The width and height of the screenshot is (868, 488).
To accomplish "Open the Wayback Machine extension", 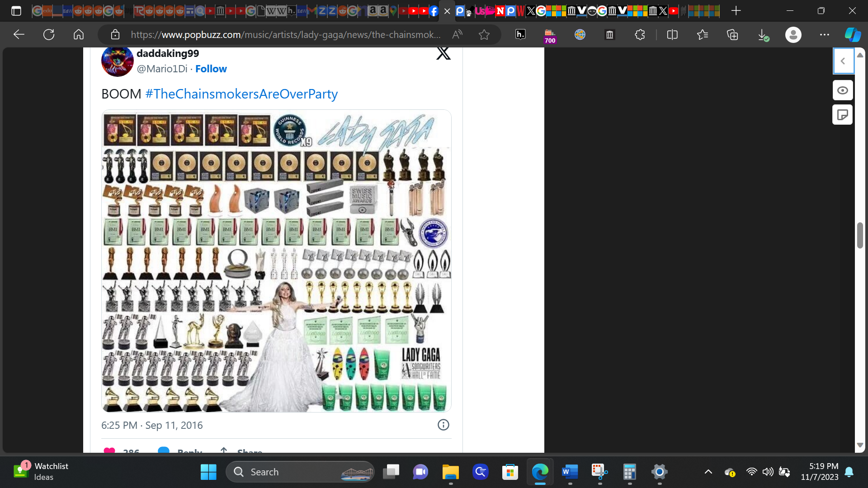I will pyautogui.click(x=610, y=34).
